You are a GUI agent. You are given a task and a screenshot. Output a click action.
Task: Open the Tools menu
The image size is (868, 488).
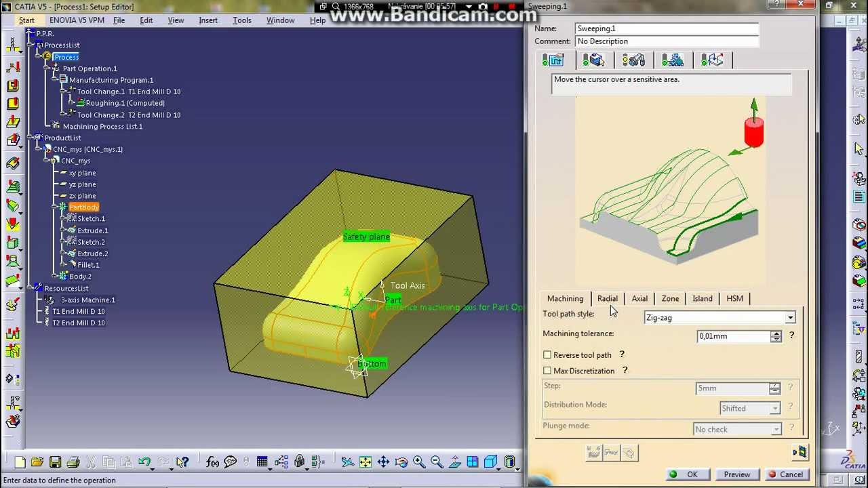click(242, 20)
